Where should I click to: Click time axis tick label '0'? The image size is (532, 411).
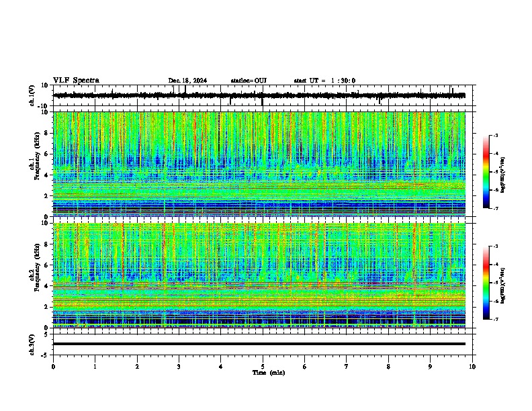tap(53, 367)
